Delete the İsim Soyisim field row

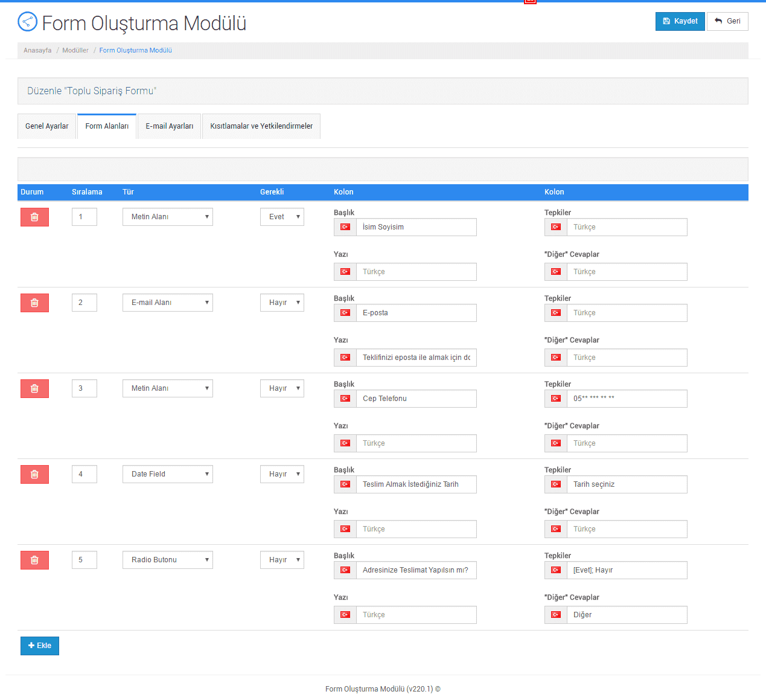click(34, 217)
